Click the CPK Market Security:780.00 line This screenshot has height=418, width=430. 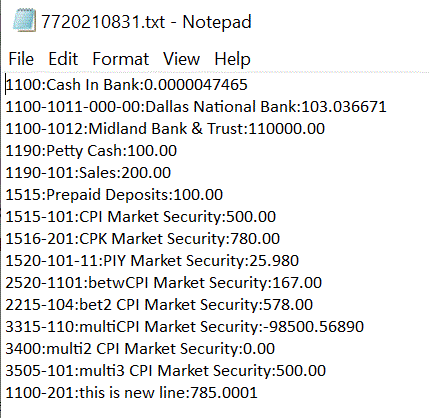143,239
